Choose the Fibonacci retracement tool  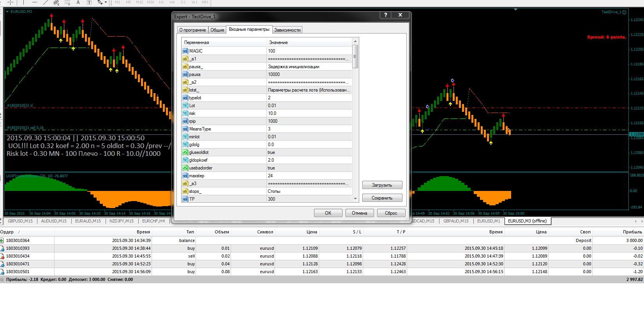[x=67, y=2]
